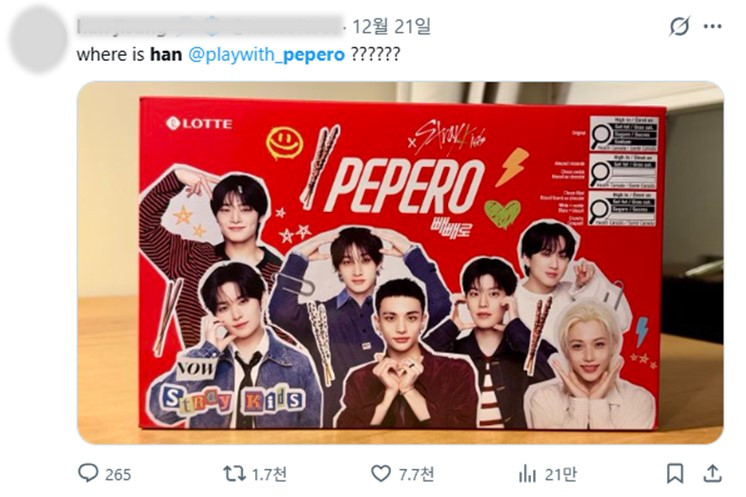The image size is (746, 497).
Task: Click the LOTTE logo in the photo
Action: 199,124
